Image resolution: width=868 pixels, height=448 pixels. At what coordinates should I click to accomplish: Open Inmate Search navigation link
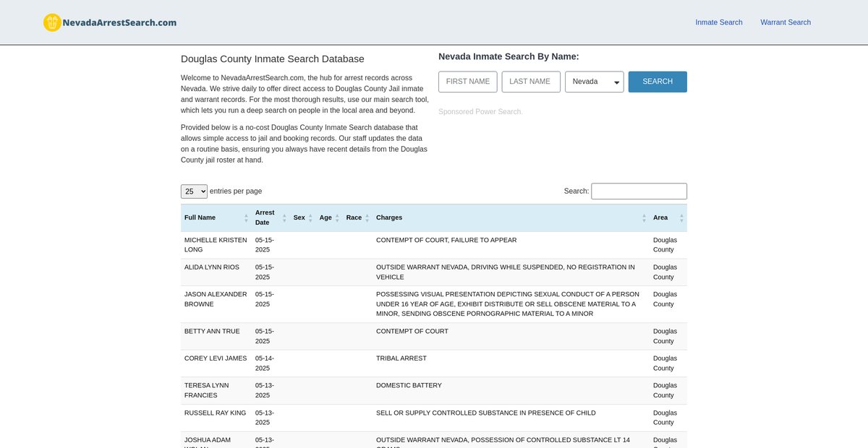pyautogui.click(x=718, y=22)
